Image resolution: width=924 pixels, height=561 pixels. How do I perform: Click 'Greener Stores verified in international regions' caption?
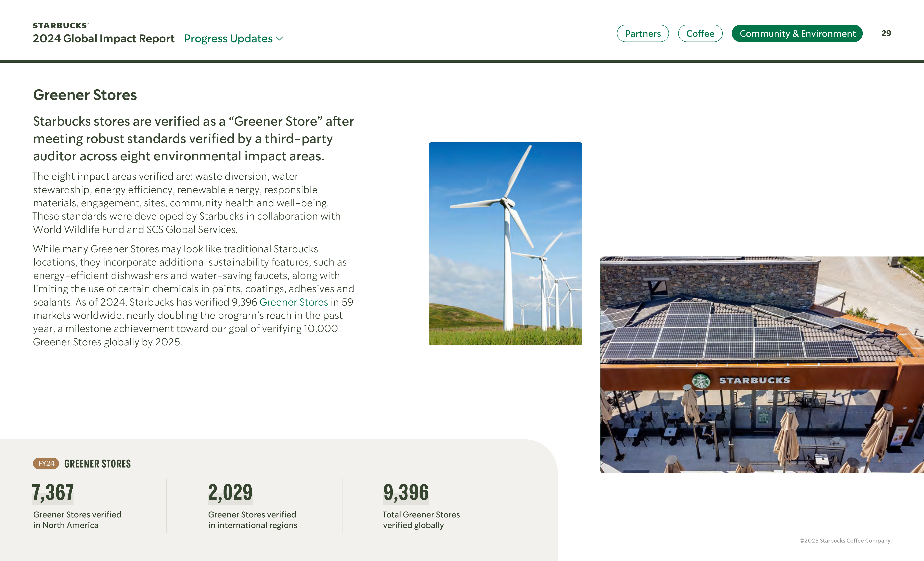(253, 520)
